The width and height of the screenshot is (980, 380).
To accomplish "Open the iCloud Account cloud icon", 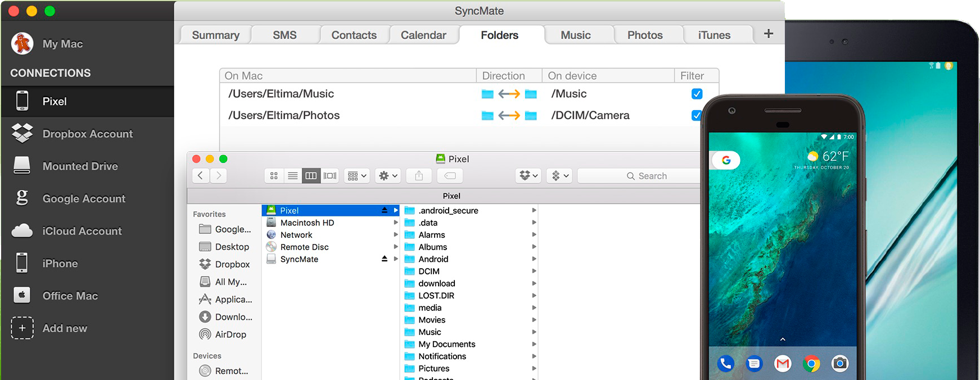I will pos(22,230).
